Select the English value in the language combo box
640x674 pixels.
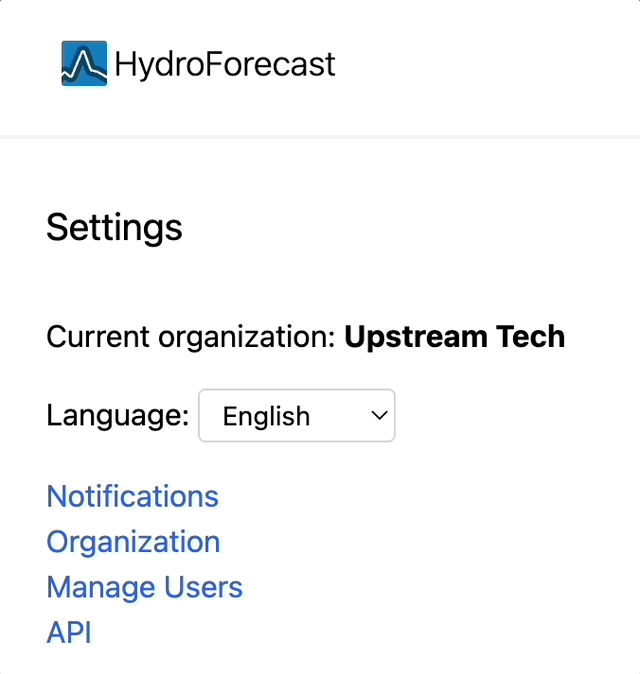click(x=266, y=416)
